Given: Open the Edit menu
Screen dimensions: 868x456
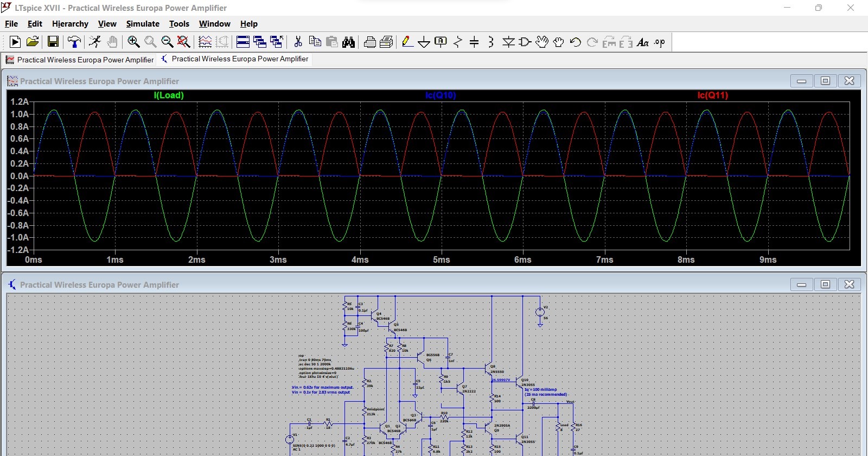Looking at the screenshot, I should coord(35,24).
